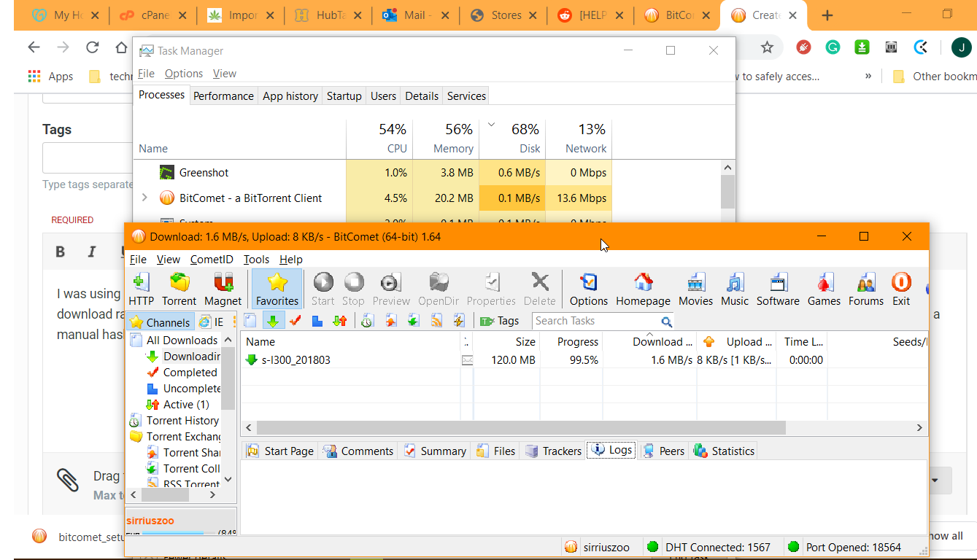Expand the hidden bookmarks chevron in Chrome
Viewport: 977px width, 560px height.
coord(868,76)
